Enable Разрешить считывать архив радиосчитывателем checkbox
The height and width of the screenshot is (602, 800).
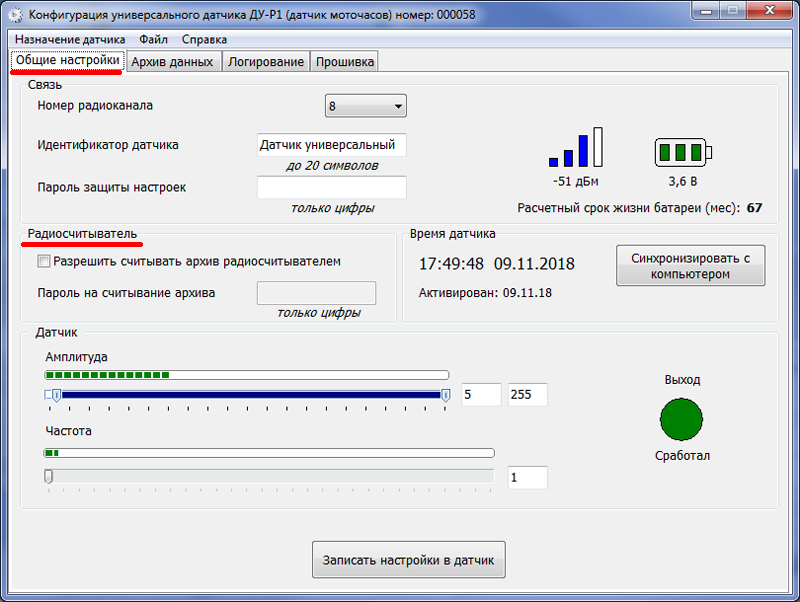pyautogui.click(x=43, y=262)
